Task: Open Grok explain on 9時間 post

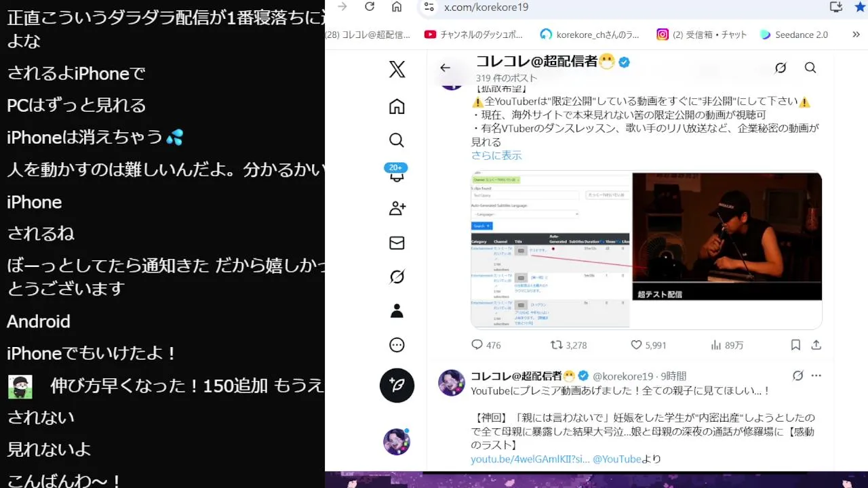Action: tap(798, 375)
